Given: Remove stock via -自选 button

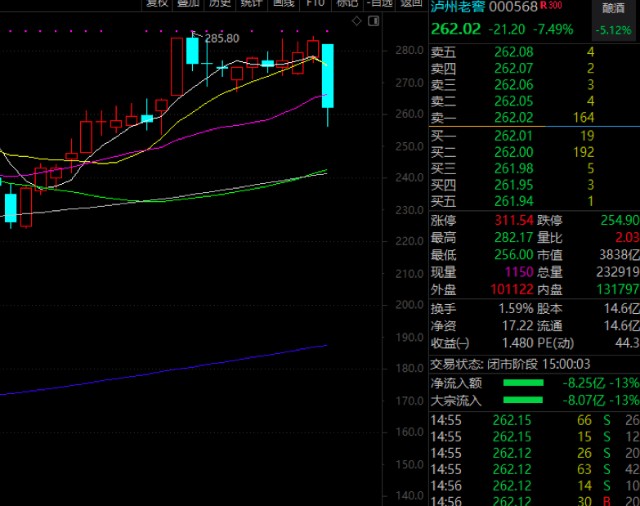Looking at the screenshot, I should point(379,4).
